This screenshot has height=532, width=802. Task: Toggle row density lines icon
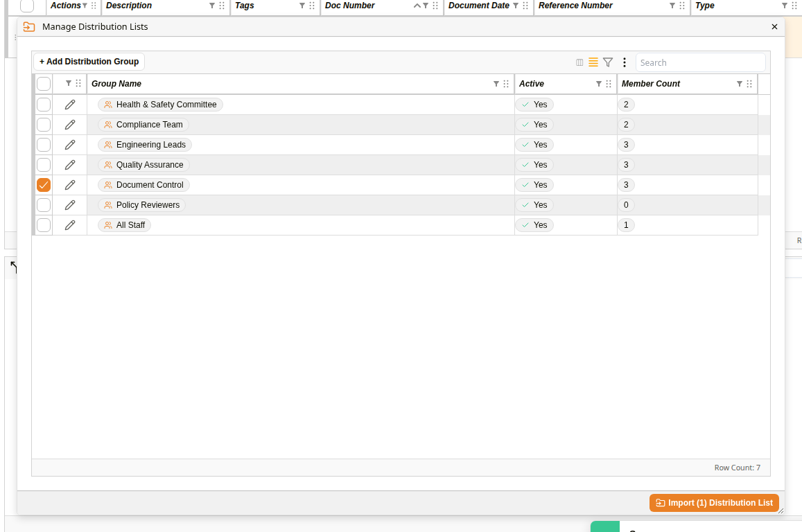tap(593, 62)
